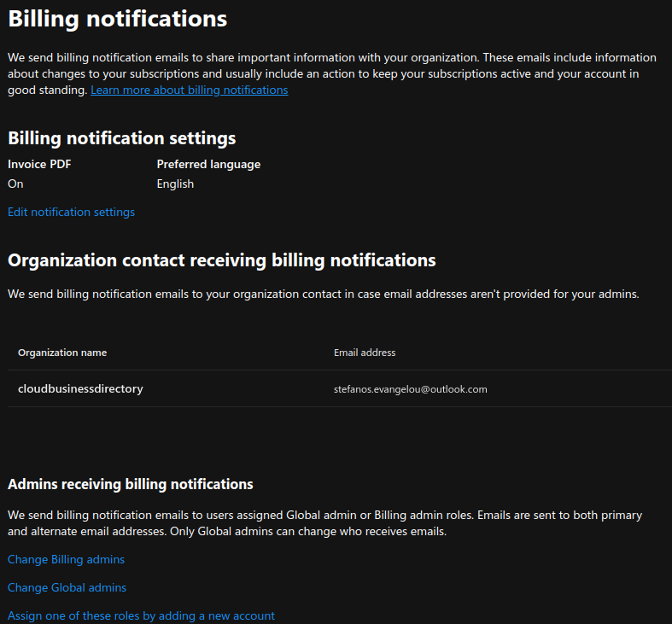Click Assign one of these roles link
Viewport: 672px width, 624px height.
(141, 615)
